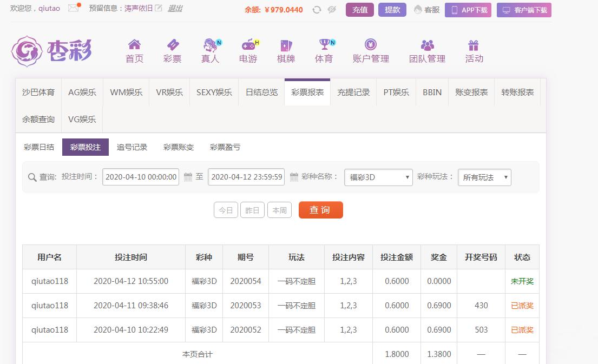Open team management (团队管理) icon
The height and width of the screenshot is (364, 598).
pyautogui.click(x=427, y=45)
